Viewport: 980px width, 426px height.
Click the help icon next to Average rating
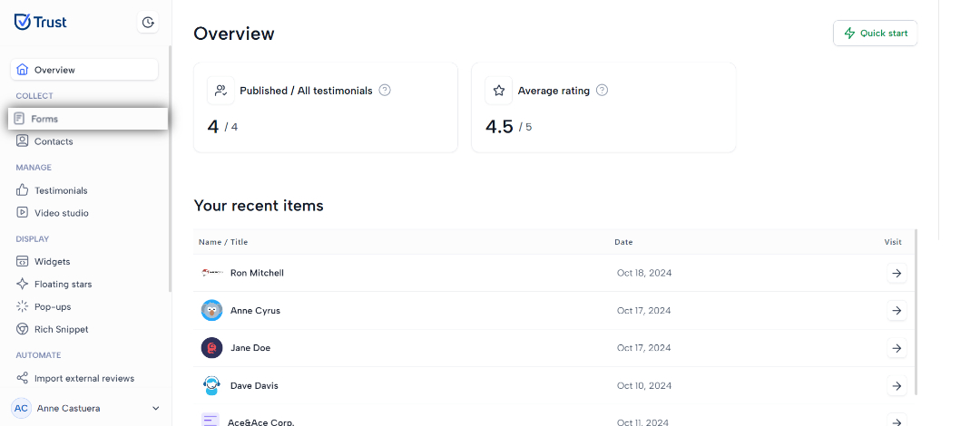pyautogui.click(x=602, y=90)
